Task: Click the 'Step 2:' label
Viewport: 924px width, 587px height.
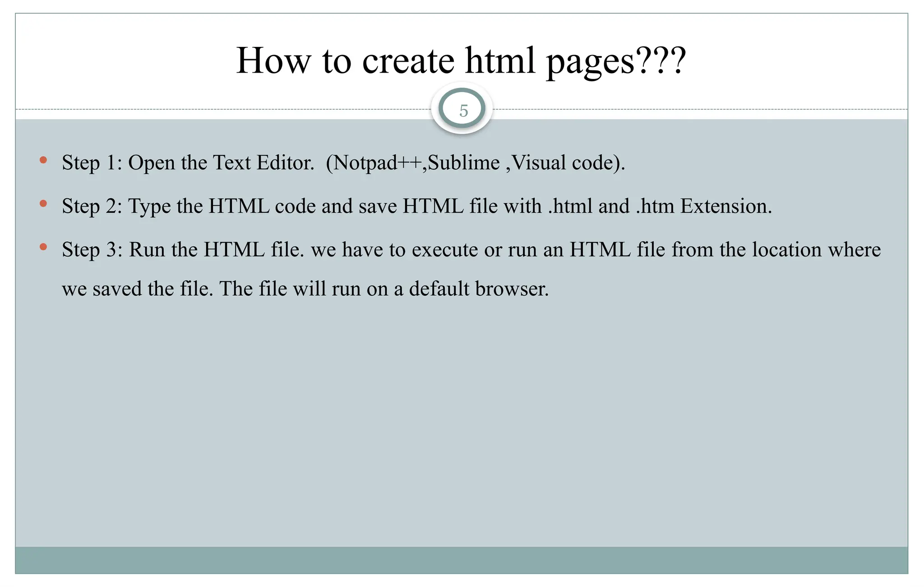Action: click(x=92, y=206)
